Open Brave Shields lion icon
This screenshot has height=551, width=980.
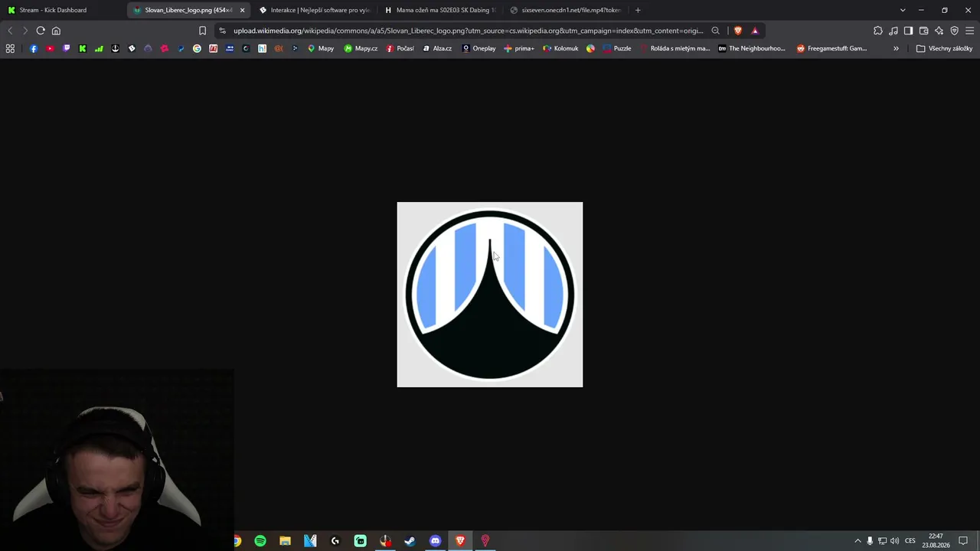click(738, 31)
